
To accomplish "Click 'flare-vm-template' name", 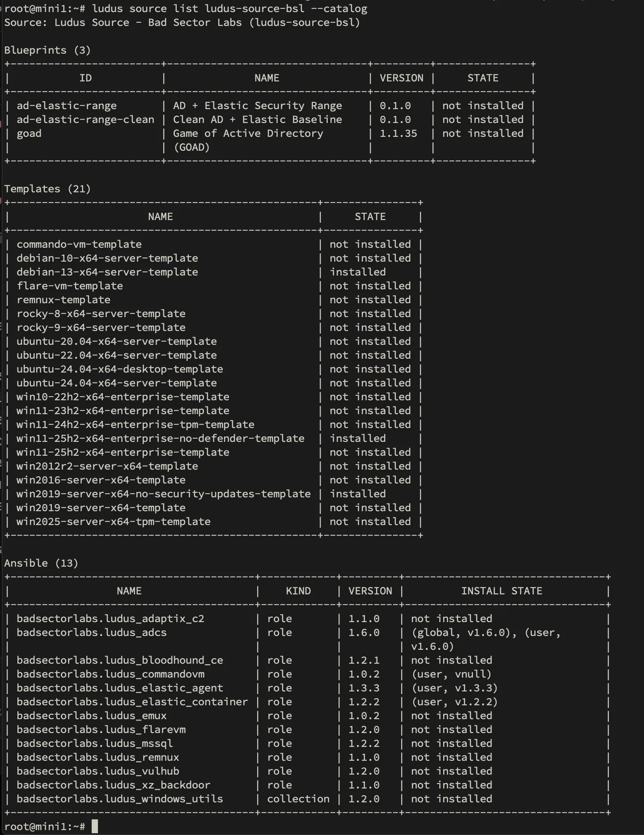I will point(70,286).
